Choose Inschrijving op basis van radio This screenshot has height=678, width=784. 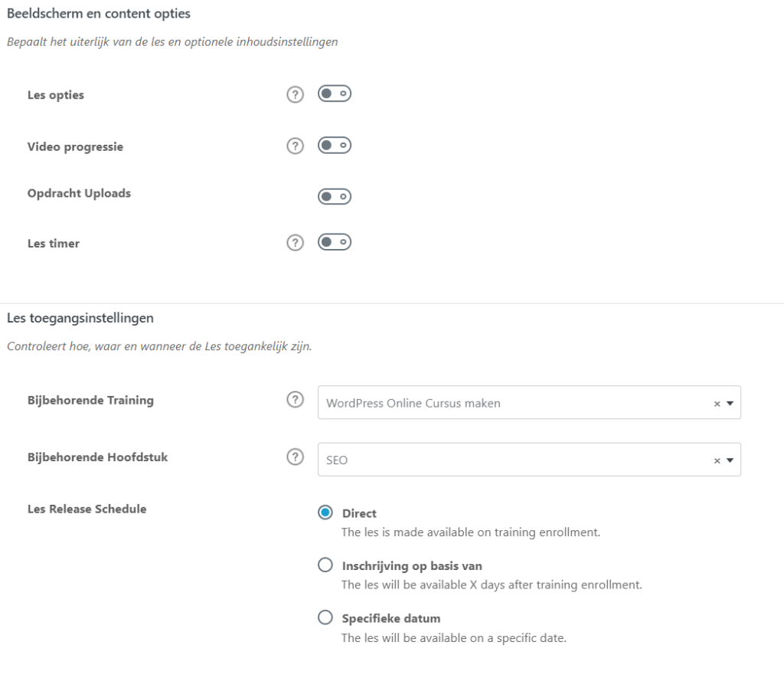pyautogui.click(x=325, y=565)
